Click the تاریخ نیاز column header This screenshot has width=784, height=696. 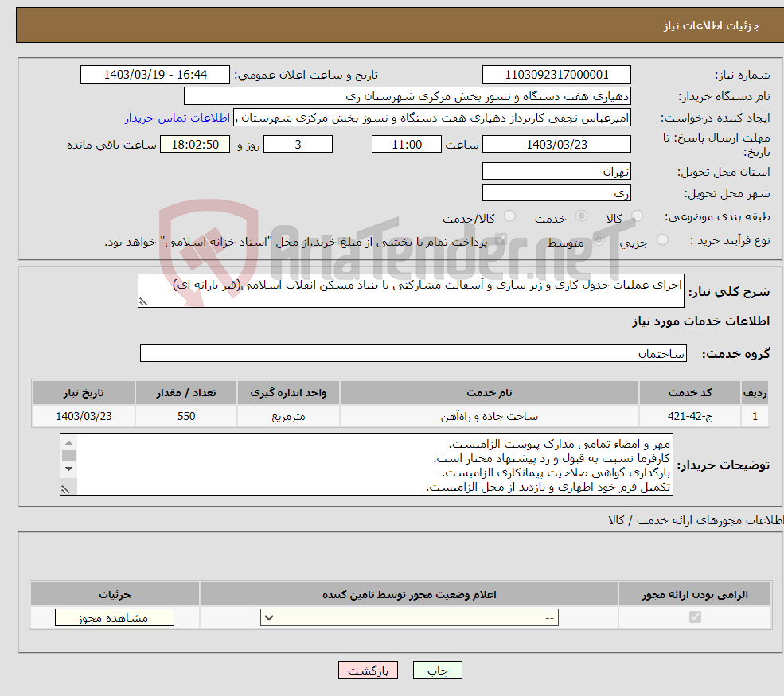click(84, 393)
